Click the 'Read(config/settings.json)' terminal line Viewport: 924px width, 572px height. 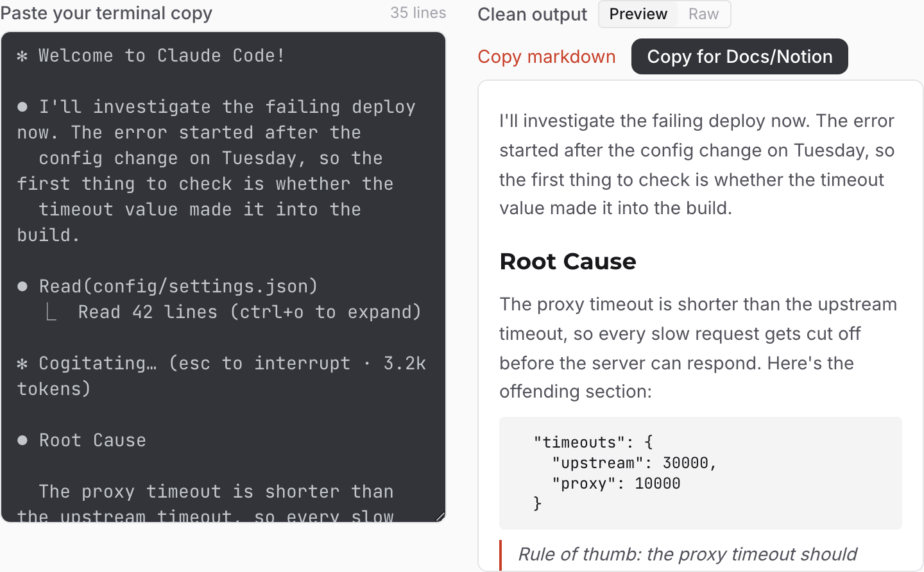point(167,286)
